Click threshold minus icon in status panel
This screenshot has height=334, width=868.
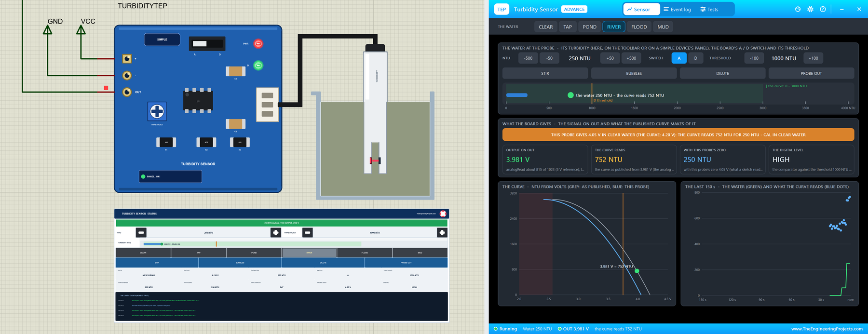point(307,232)
